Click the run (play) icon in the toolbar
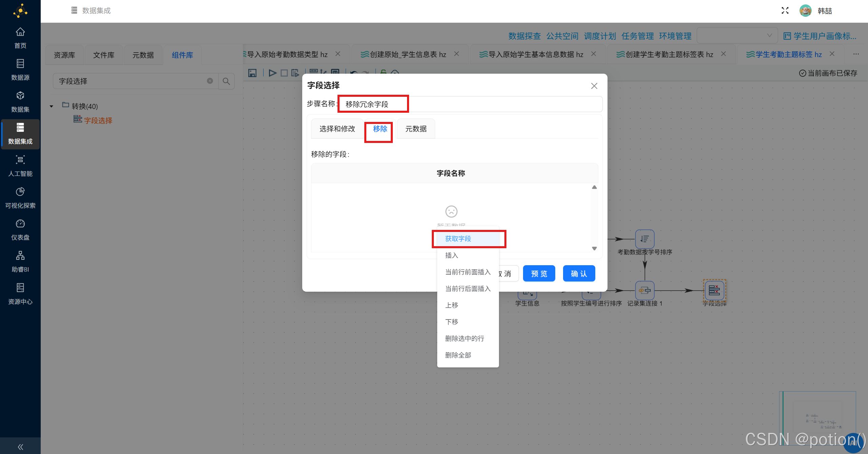The width and height of the screenshot is (868, 454). point(272,73)
